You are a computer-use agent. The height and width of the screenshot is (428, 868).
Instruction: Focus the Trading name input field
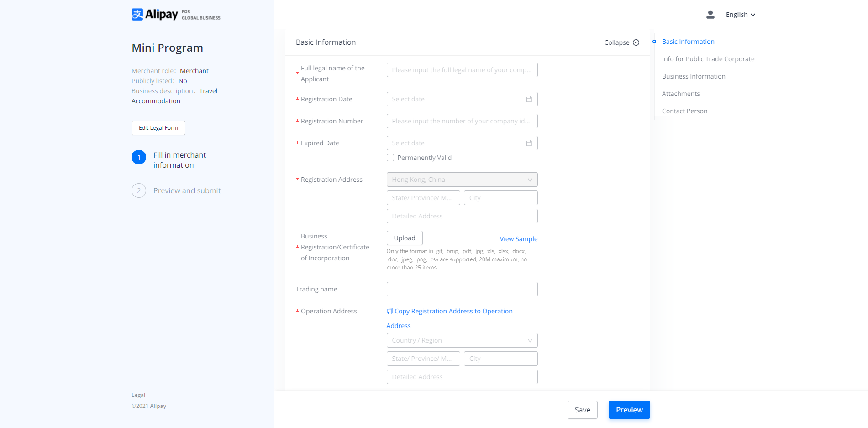(x=462, y=289)
